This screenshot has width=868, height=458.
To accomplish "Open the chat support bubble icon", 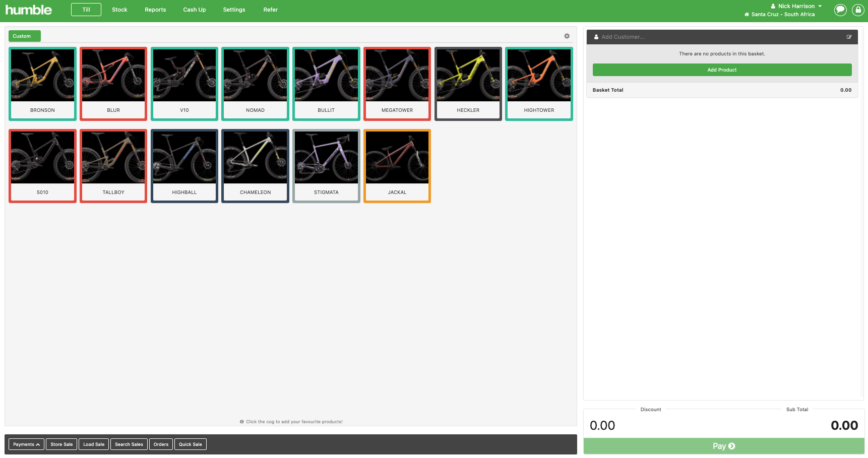I will tap(840, 10).
